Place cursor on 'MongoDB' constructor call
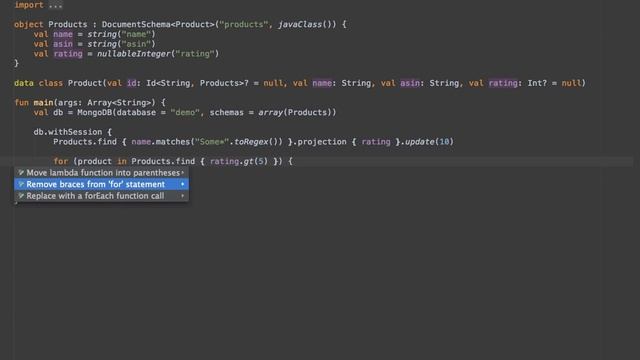 (x=94, y=113)
